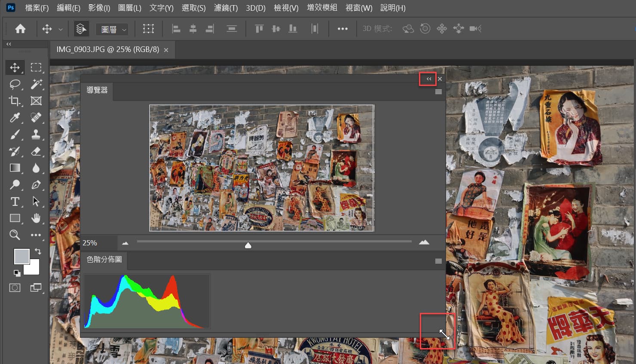Open the 色階分佈圖 panel options menu

coord(438,261)
